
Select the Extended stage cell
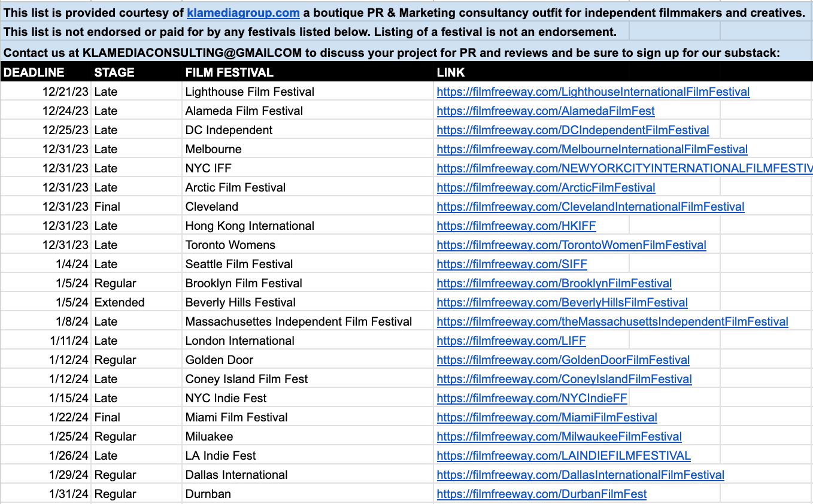[136, 302]
